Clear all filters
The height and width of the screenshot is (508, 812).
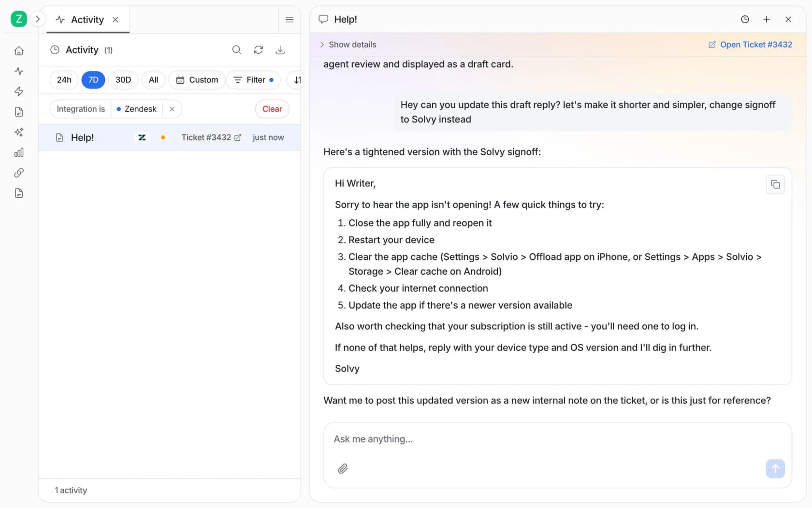[272, 109]
